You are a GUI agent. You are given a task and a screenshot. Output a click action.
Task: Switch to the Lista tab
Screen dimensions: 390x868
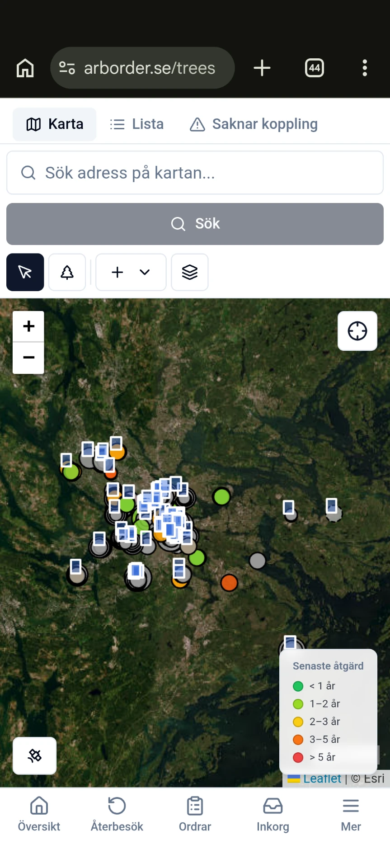[x=137, y=124]
